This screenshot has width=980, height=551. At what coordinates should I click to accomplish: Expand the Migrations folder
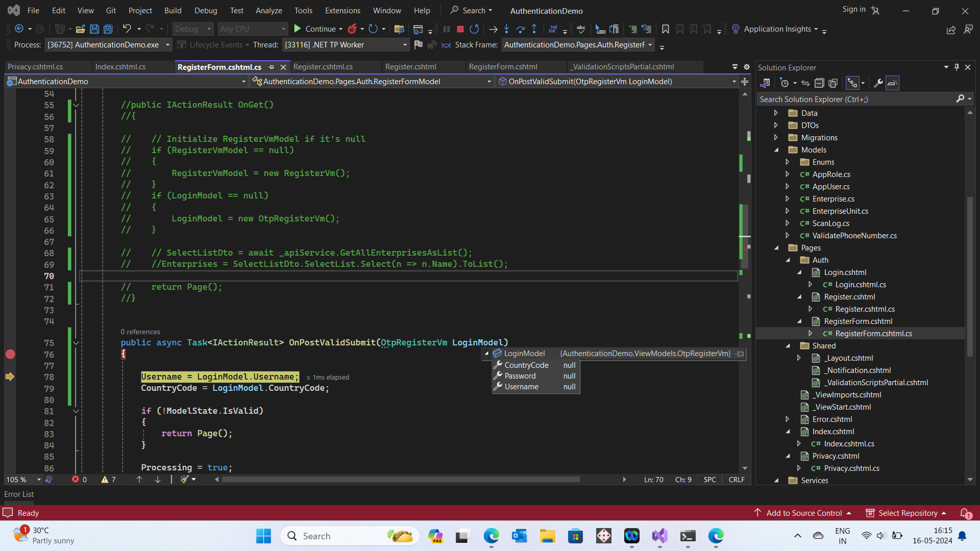click(x=776, y=137)
